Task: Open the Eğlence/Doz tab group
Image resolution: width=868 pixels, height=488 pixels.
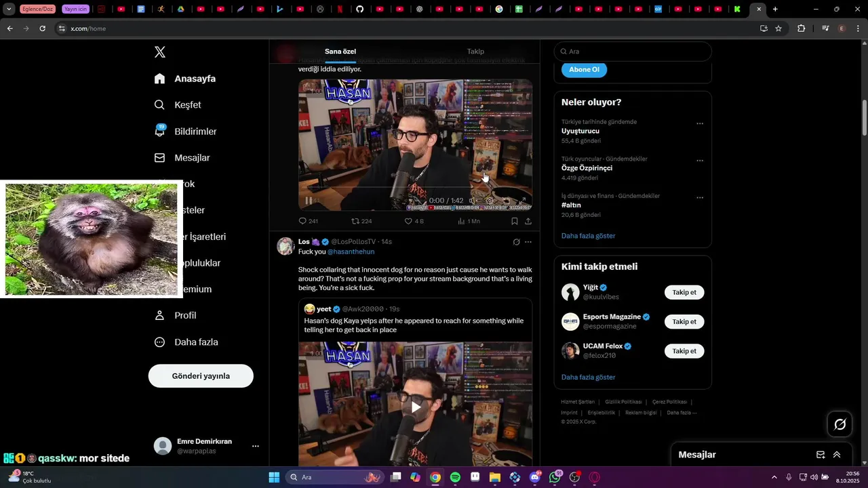Action: [38, 9]
